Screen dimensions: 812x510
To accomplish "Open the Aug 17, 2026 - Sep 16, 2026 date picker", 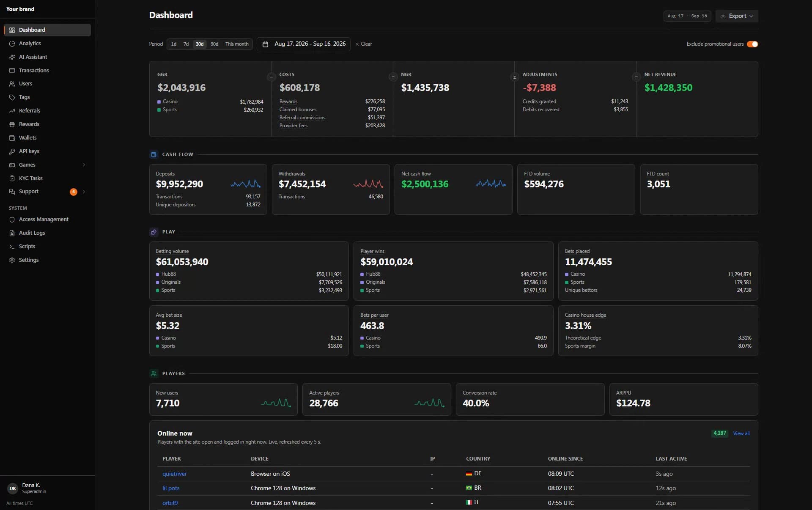I will tap(304, 44).
